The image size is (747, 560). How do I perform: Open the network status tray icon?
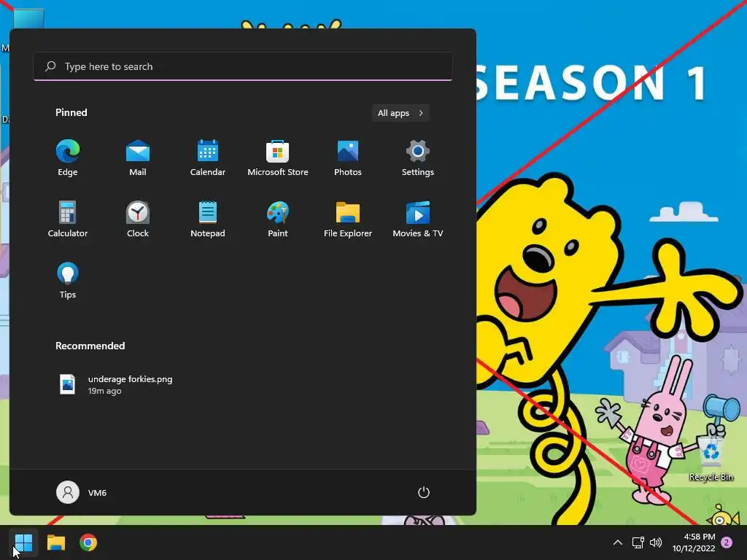coord(638,542)
